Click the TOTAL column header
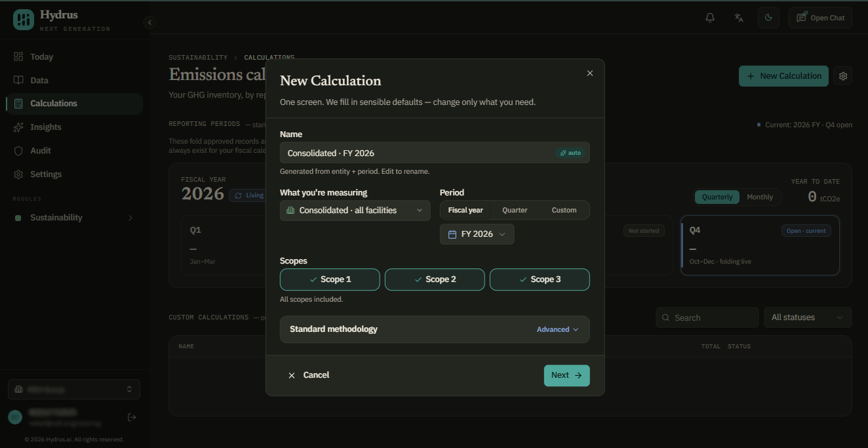The image size is (868, 448). (711, 346)
